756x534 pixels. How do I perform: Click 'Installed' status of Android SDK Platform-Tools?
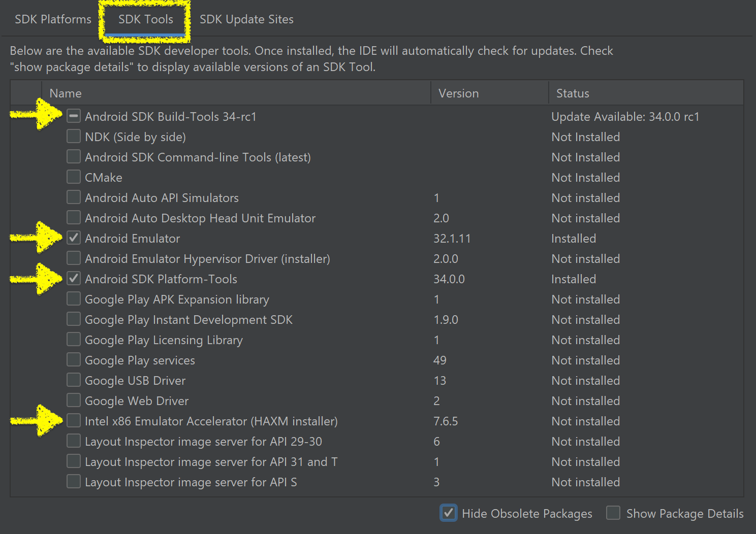(x=574, y=279)
